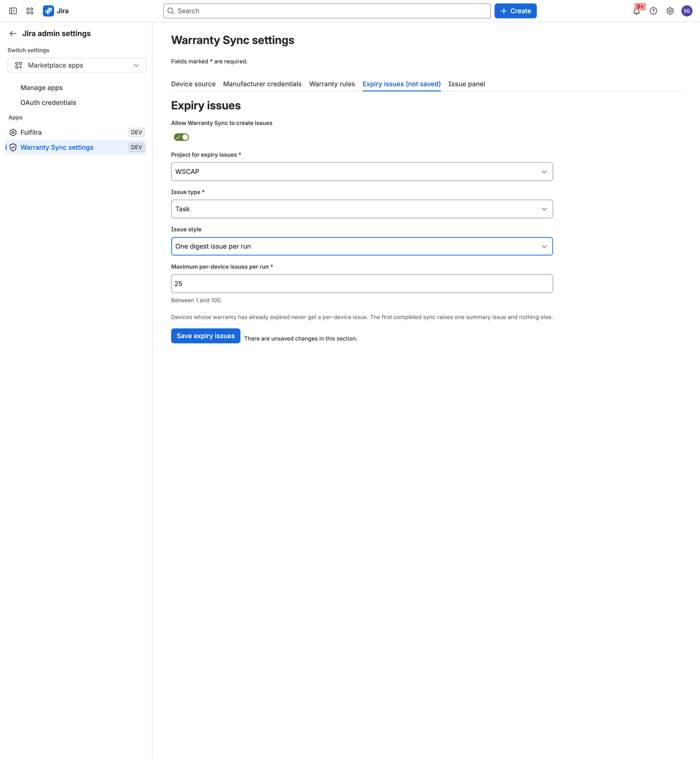Click the Warranty Sync shield icon
700x759 pixels.
pyautogui.click(x=13, y=148)
